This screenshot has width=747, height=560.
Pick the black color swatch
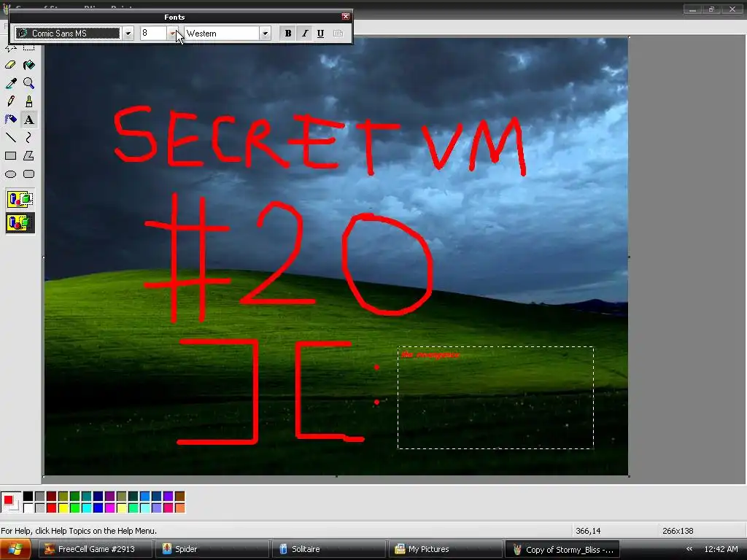(28, 496)
